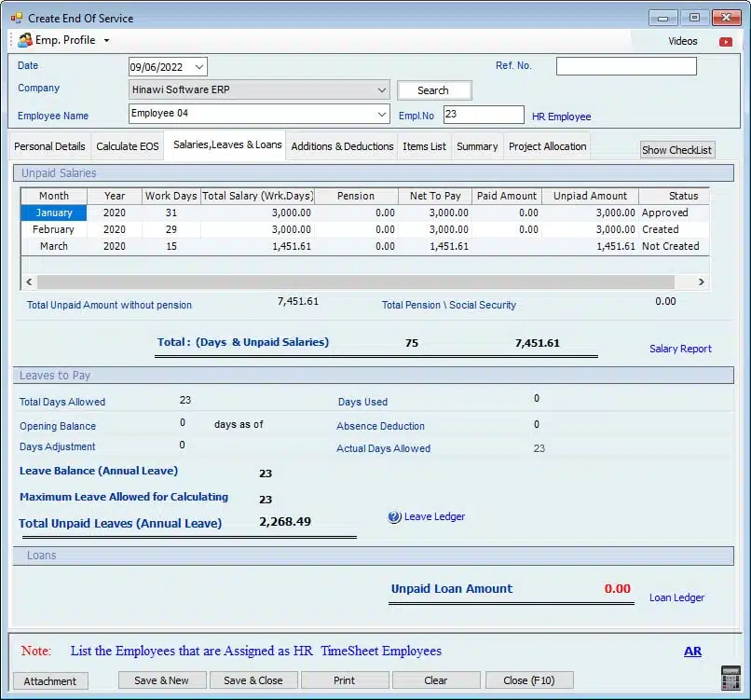Open the Emp. Profile menu arrow
The height and width of the screenshot is (700, 751).
click(x=106, y=41)
